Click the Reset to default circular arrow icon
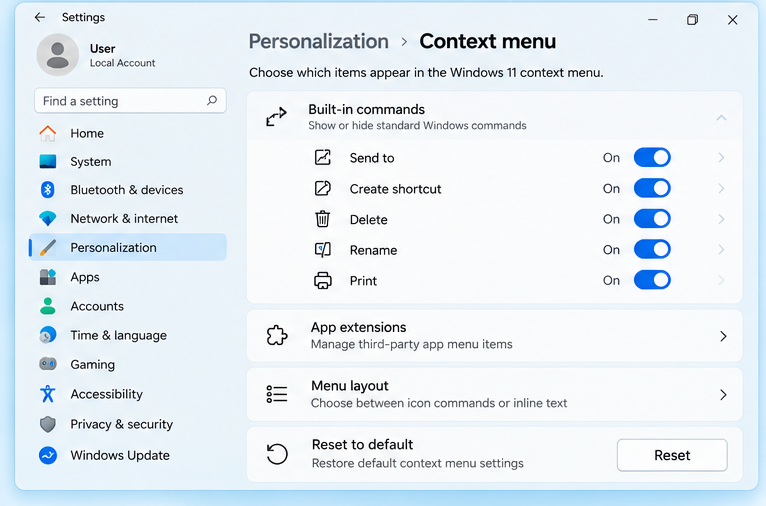Image resolution: width=766 pixels, height=506 pixels. point(277,454)
